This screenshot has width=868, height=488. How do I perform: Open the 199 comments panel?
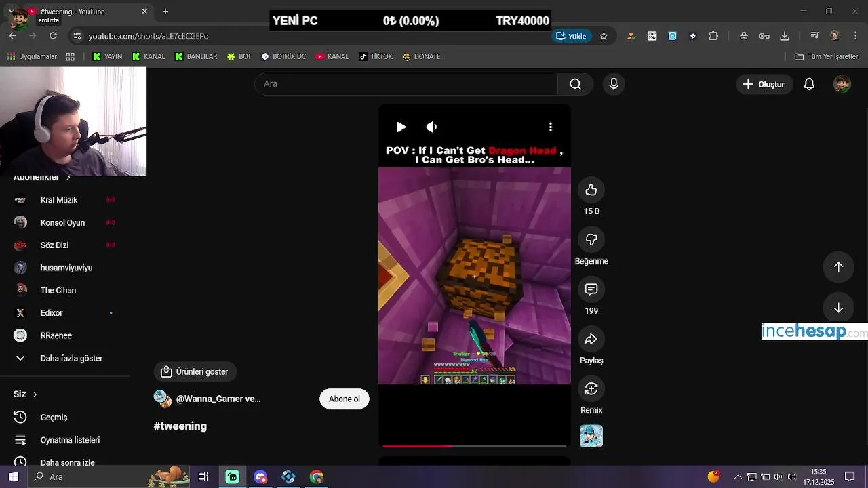tap(591, 289)
